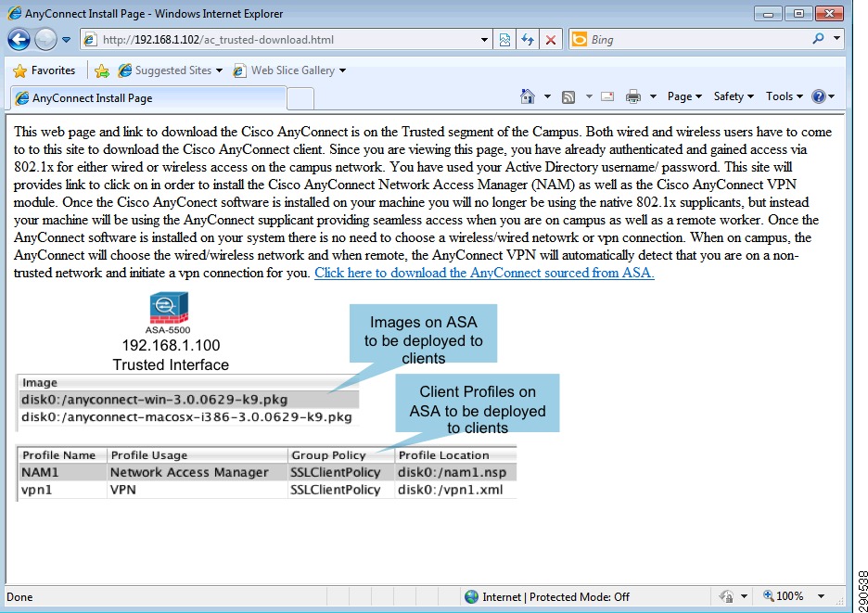
Task: Click the VPN profile usage cell
Action: pos(198,490)
